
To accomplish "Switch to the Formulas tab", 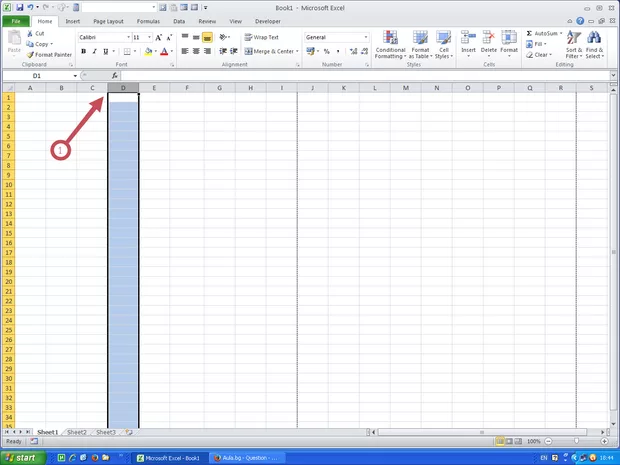I will point(148,21).
